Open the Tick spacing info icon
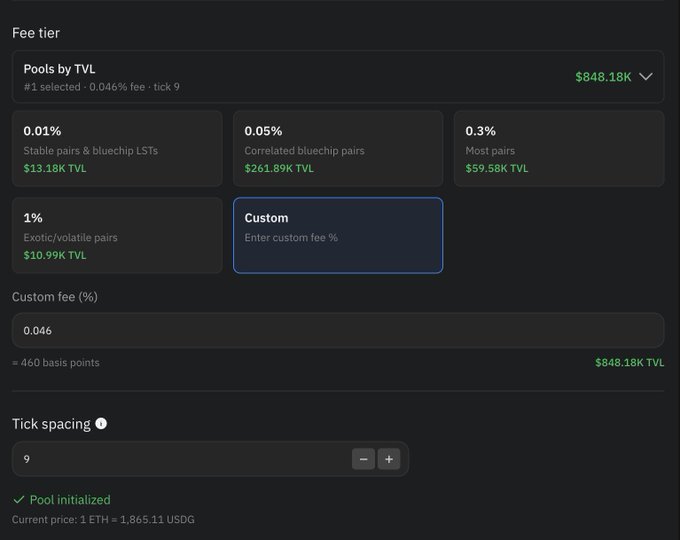Screen dimensions: 680x540 click(x=101, y=423)
